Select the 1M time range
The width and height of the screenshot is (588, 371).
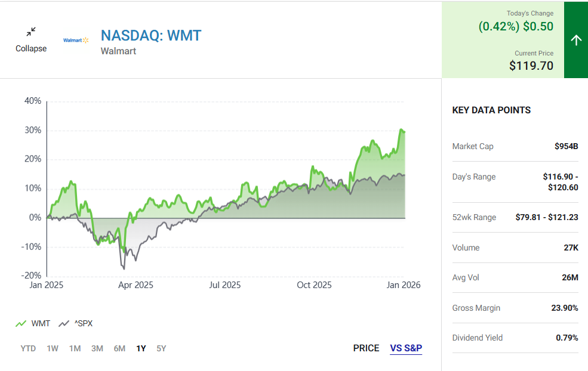pyautogui.click(x=75, y=348)
